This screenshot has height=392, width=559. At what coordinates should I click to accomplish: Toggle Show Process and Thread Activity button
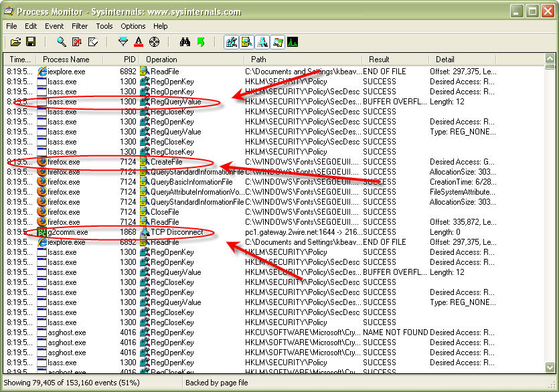coord(277,42)
